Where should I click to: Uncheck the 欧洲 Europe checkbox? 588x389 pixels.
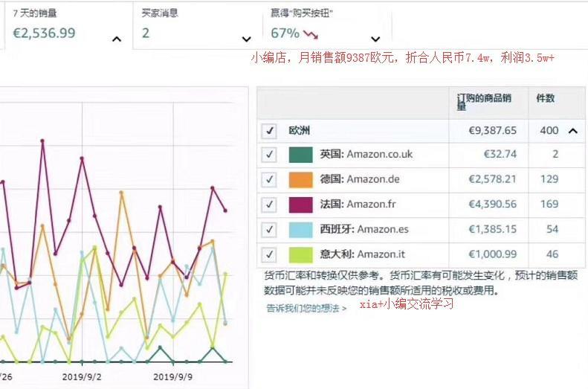[269, 131]
